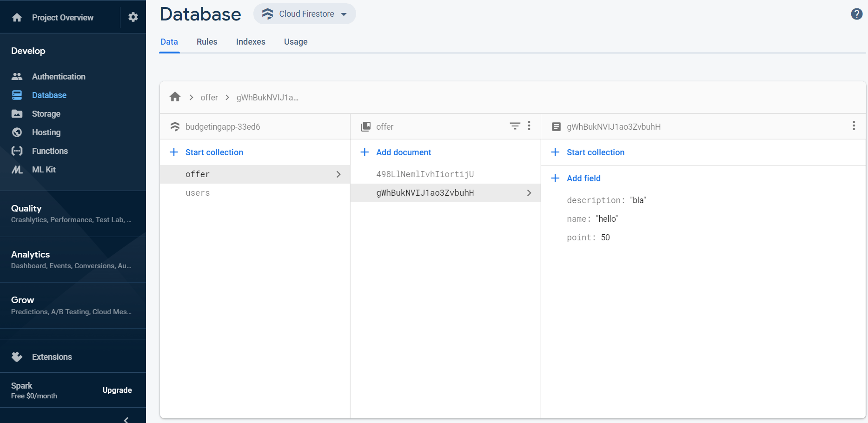Click the home icon in the breadcrumb
The height and width of the screenshot is (423, 868).
(175, 97)
